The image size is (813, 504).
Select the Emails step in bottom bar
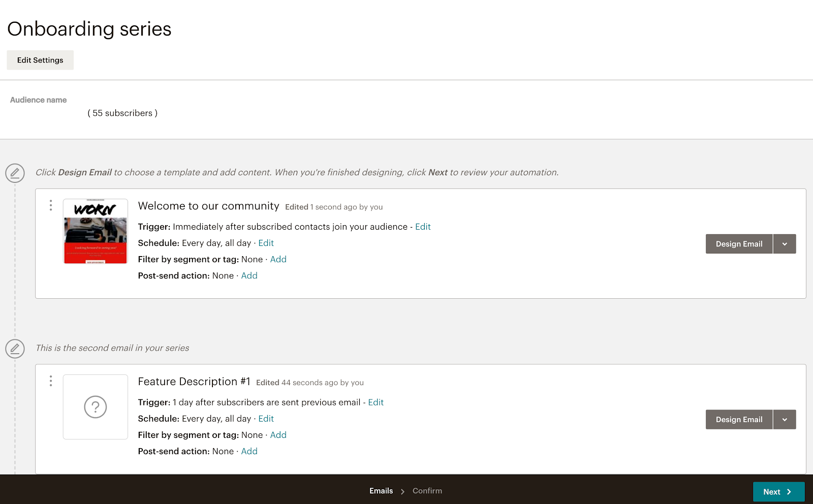click(x=381, y=491)
